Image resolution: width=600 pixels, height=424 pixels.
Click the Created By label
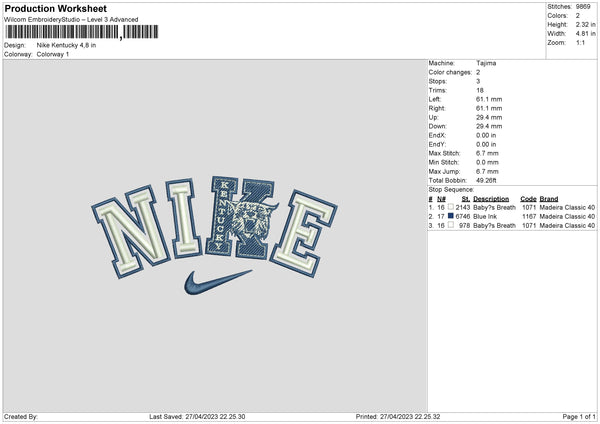[x=21, y=417]
